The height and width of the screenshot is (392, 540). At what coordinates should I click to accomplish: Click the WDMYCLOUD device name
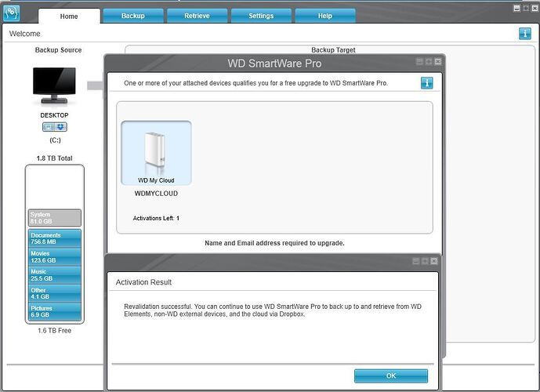[156, 194]
